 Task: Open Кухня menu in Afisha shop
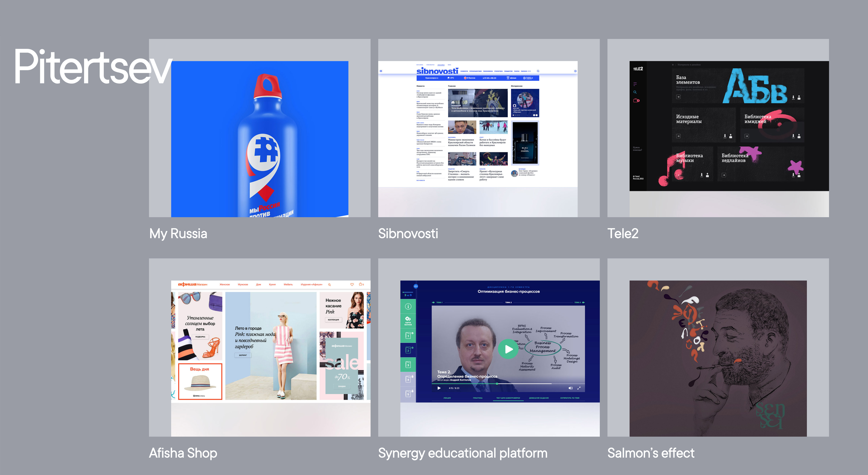point(272,285)
